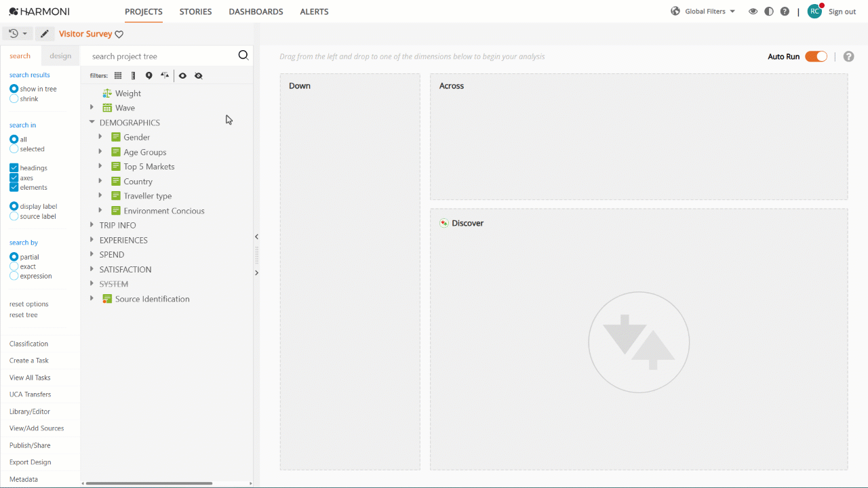Click the Traveller type axis icon
The width and height of the screenshot is (868, 488).
point(116,196)
